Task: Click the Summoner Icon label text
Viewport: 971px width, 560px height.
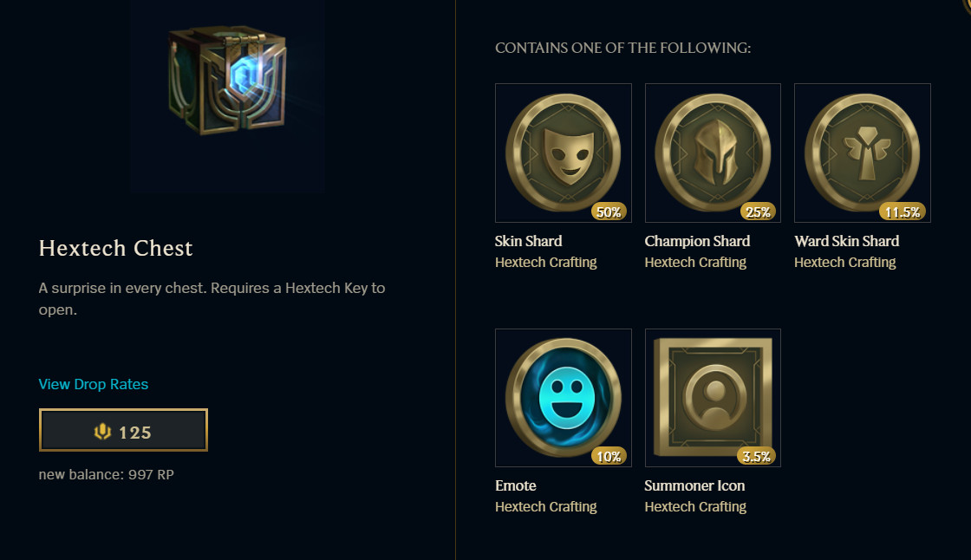Action: click(x=694, y=485)
